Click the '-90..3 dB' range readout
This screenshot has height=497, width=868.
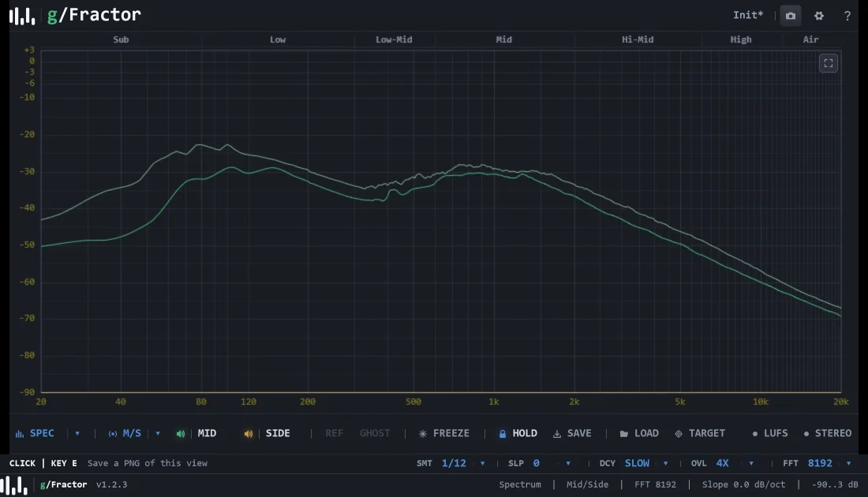pos(835,484)
